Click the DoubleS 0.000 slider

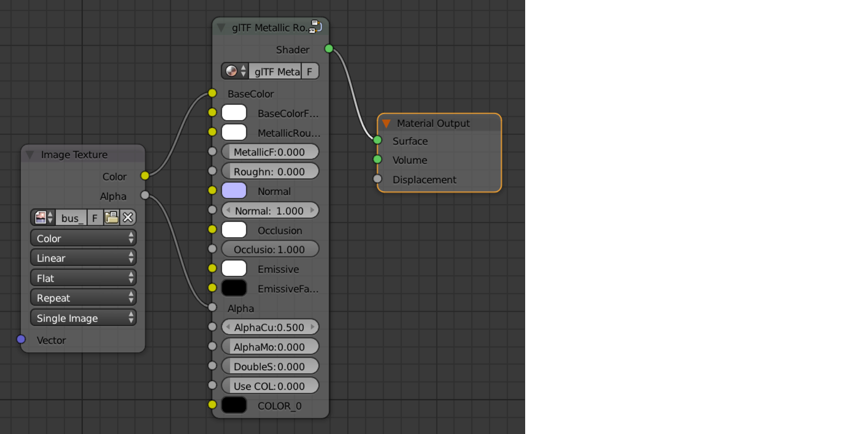click(x=270, y=366)
